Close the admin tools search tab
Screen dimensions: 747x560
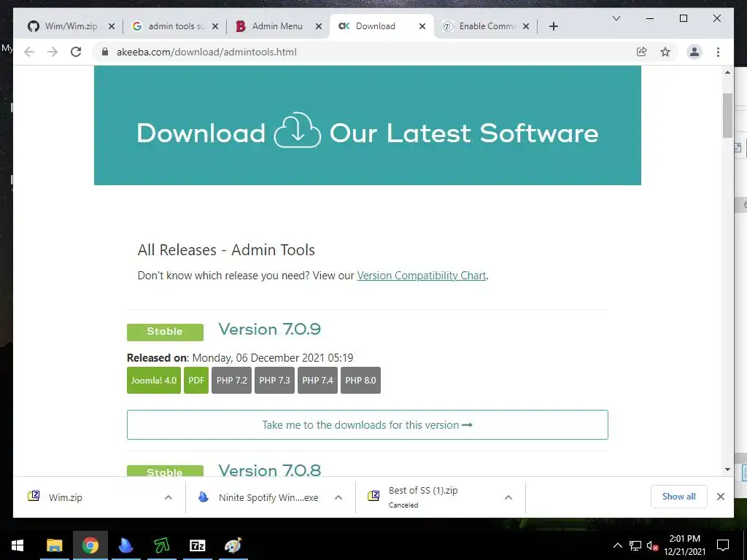pyautogui.click(x=215, y=26)
